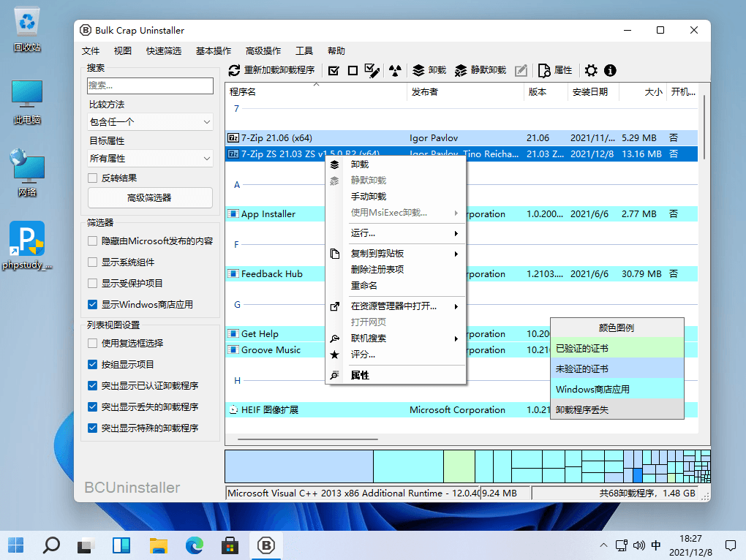Click the select-all checked box toolbar icon
This screenshot has width=746, height=560.
[334, 71]
